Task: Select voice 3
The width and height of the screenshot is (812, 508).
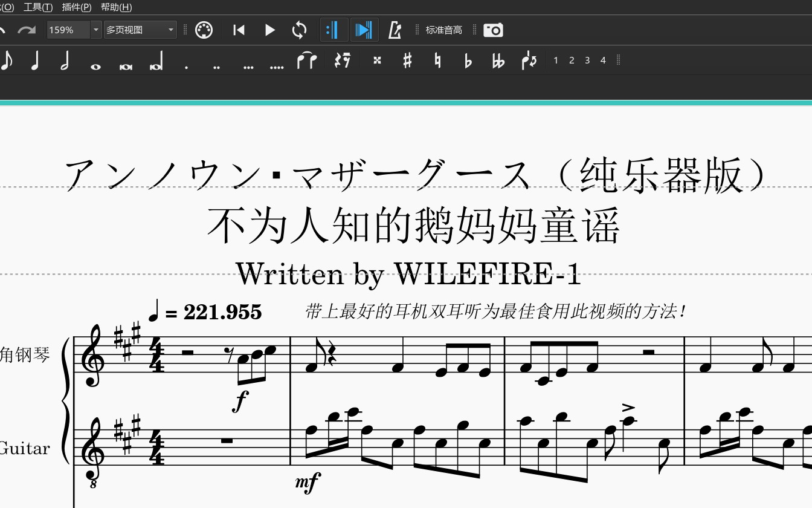Action: 587,60
